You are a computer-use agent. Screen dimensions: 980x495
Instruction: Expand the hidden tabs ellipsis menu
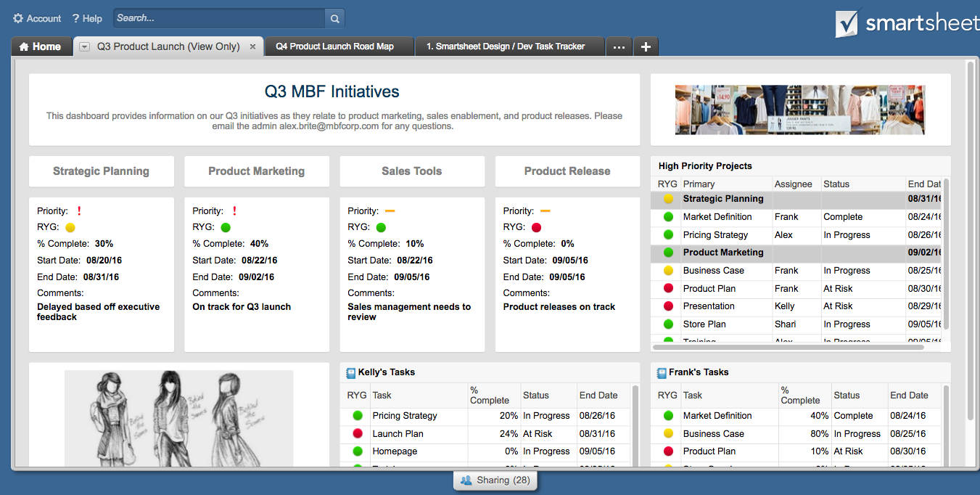click(619, 46)
